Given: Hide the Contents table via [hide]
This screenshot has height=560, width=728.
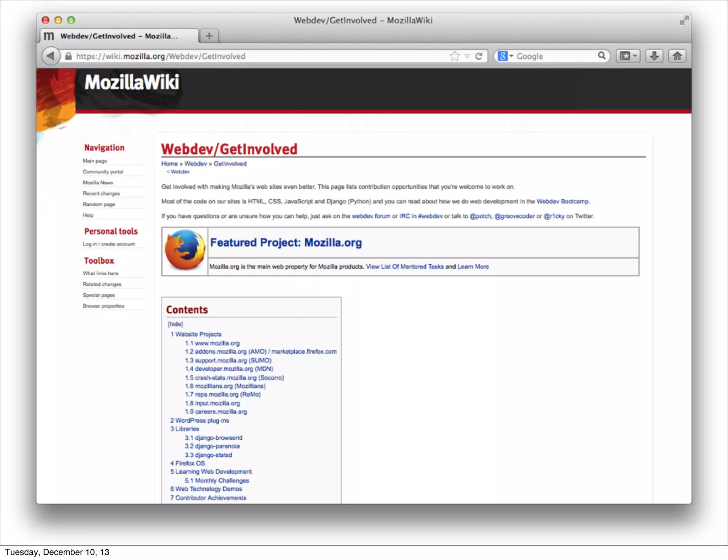Looking at the screenshot, I should pyautogui.click(x=175, y=324).
